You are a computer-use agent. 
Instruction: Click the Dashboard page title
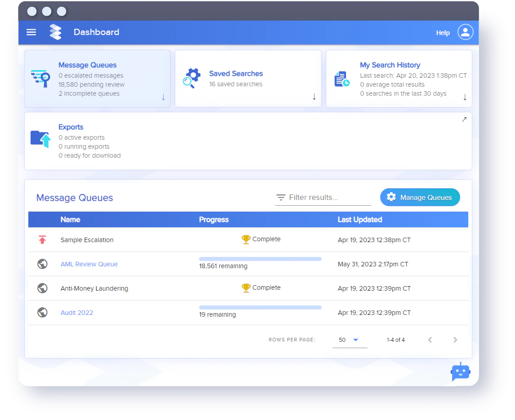[96, 32]
